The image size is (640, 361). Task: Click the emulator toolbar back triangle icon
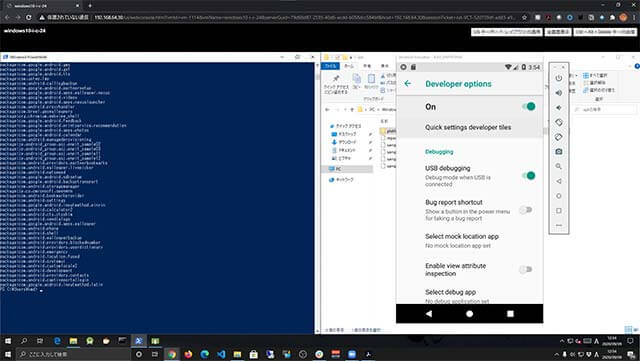pos(559,181)
